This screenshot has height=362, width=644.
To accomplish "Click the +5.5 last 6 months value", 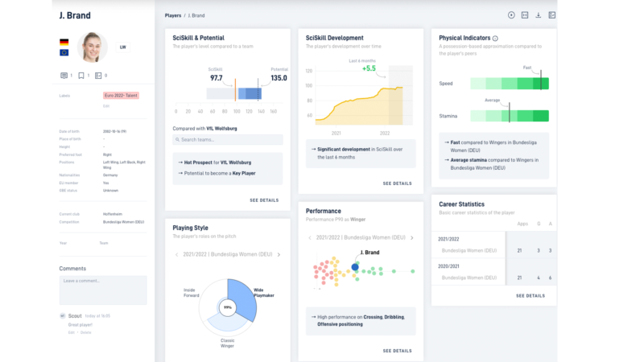I will point(369,68).
